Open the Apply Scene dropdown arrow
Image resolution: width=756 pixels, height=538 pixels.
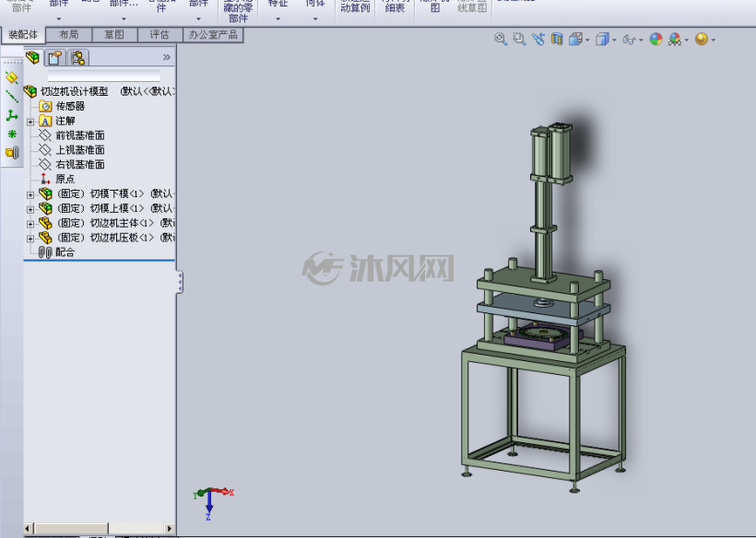click(686, 40)
